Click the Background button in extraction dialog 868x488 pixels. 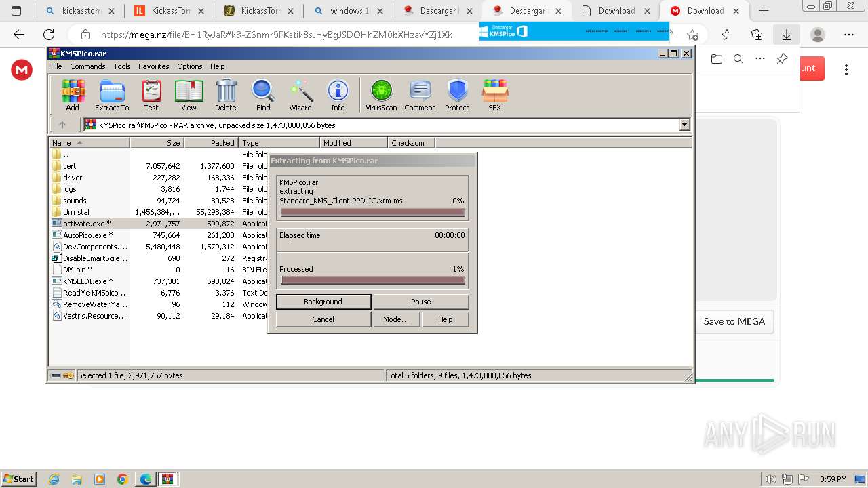point(323,302)
